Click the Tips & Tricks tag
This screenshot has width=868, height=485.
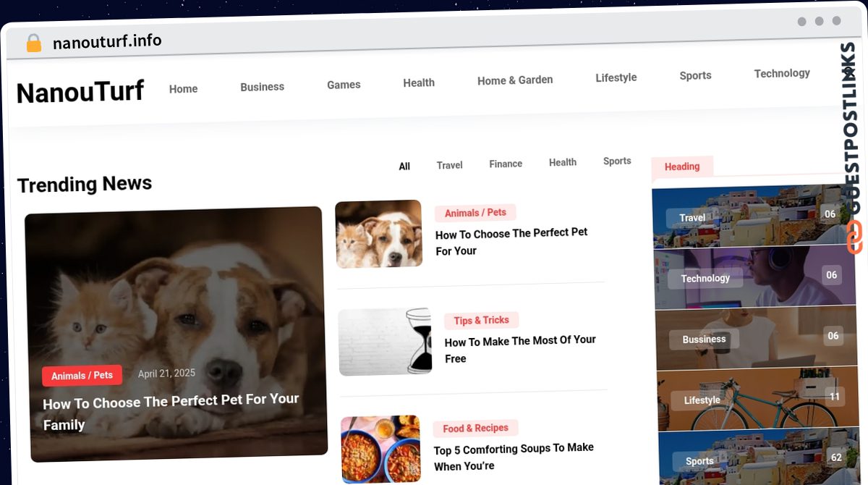point(481,321)
